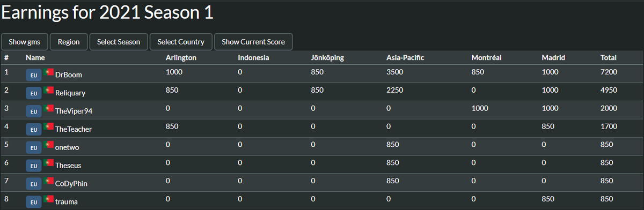Viewport: 644px width, 210px height.
Task: Click the page title Earnings for 2021 Season 1
Action: point(108,13)
